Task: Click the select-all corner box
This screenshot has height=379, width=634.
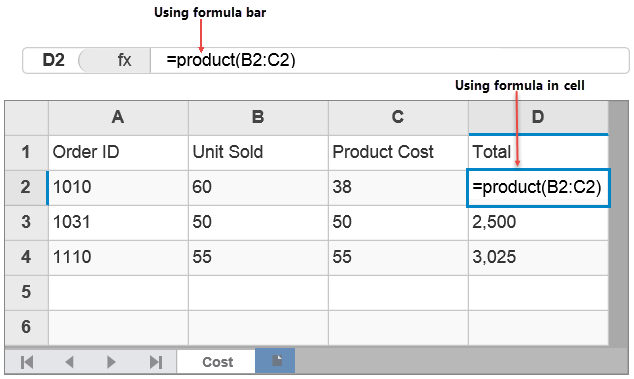Action: coord(27,117)
